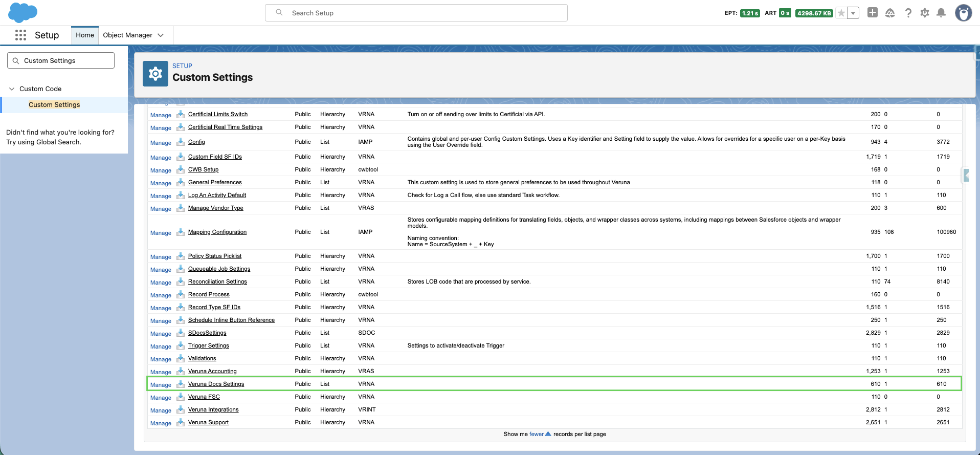The height and width of the screenshot is (455, 980).
Task: Click the download icon for Config row
Action: 181,142
